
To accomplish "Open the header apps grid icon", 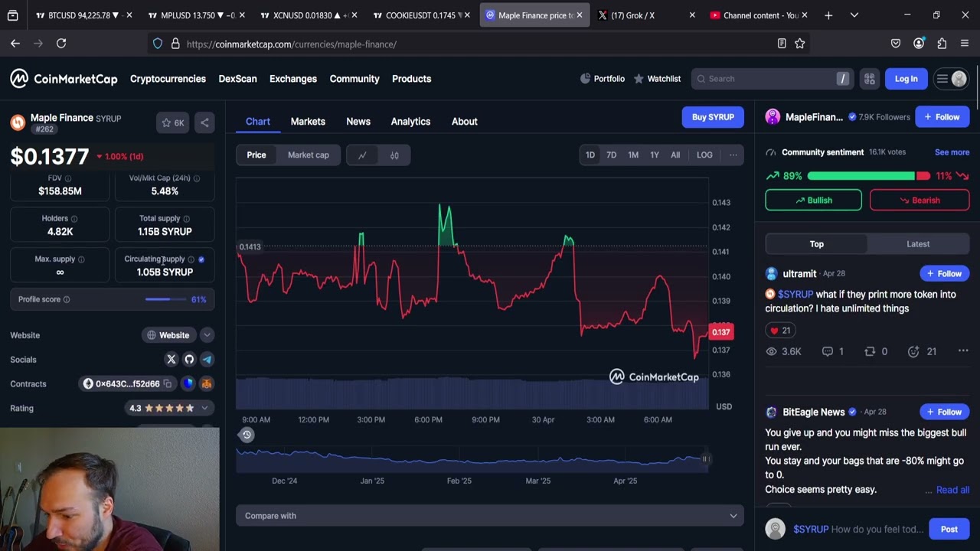I will [x=870, y=79].
